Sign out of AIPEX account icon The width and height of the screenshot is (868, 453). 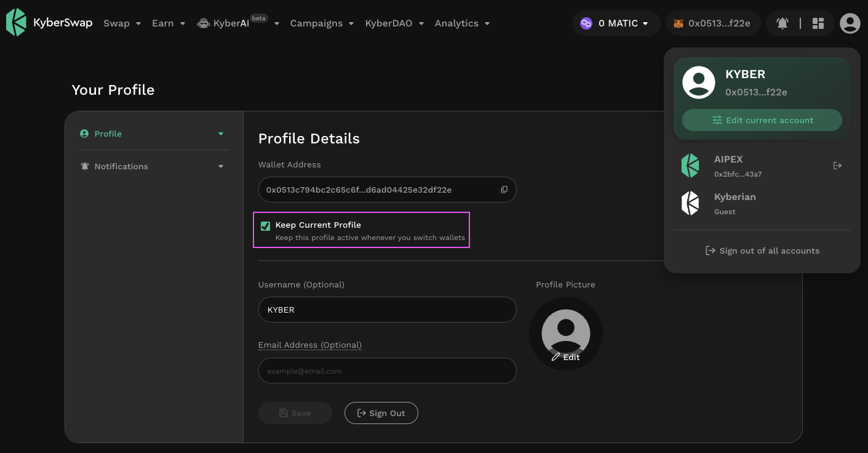[x=837, y=166]
